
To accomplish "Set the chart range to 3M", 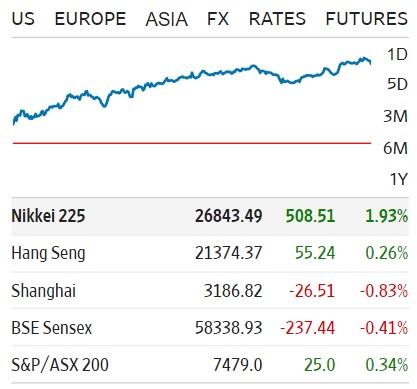I will [x=396, y=116].
